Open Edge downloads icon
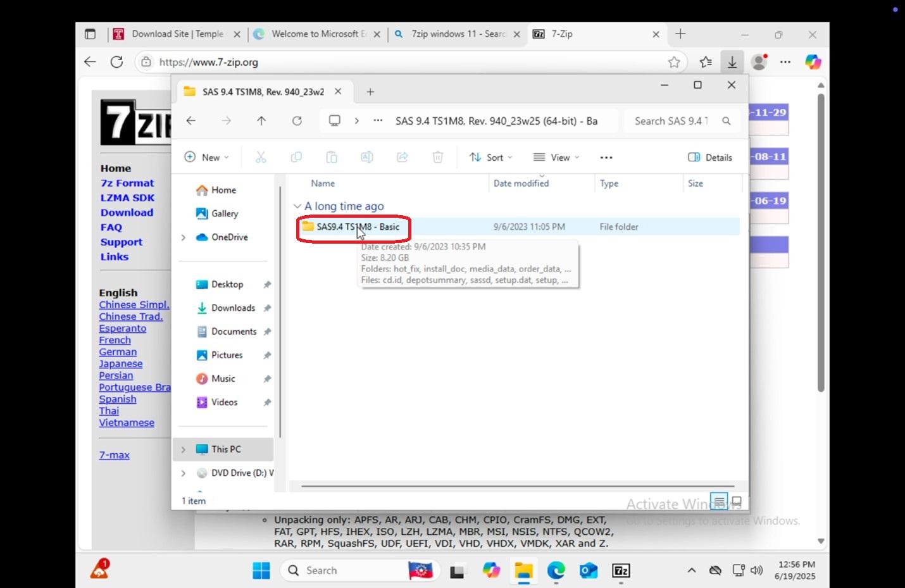 (x=732, y=62)
